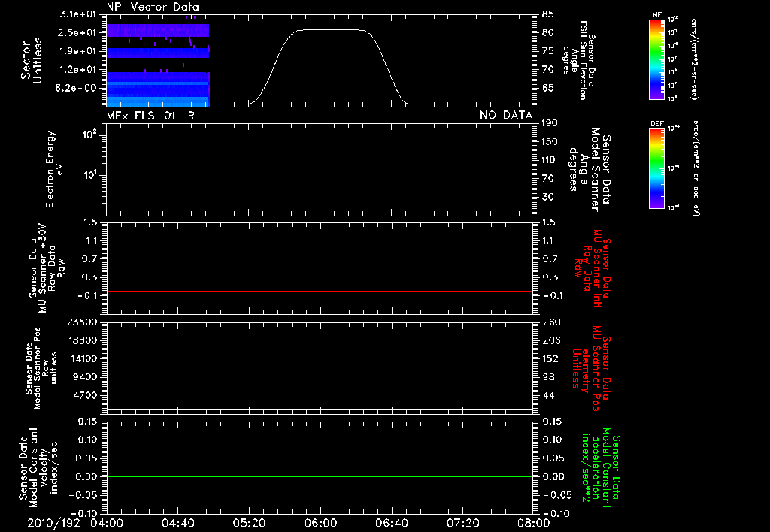Click the 'Model Scanner Angle degrees' axis title
770x532 pixels.
590,170
